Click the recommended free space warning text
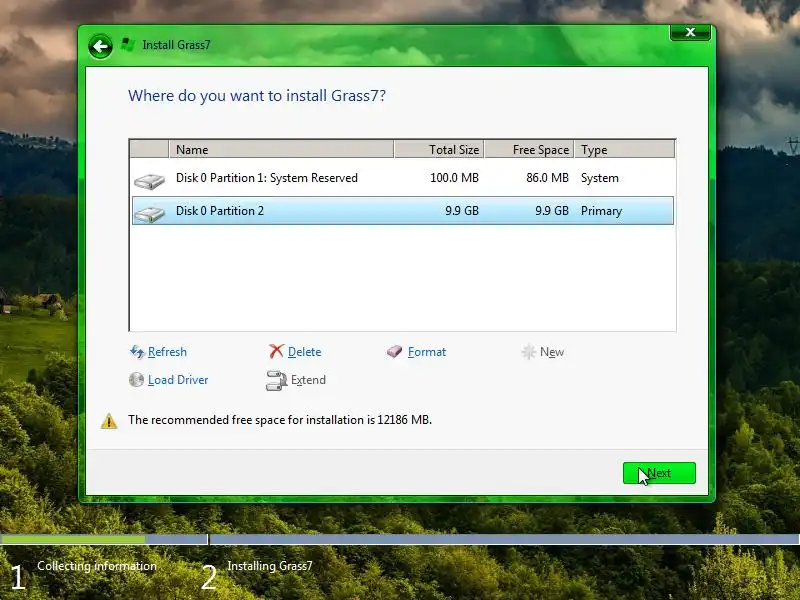Image resolution: width=800 pixels, height=600 pixels. pos(280,420)
